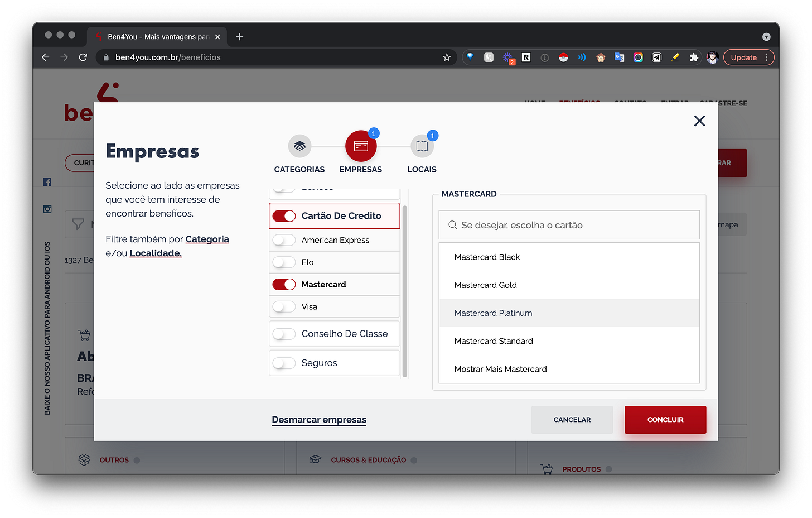
Task: Click Mostrar Mais Mastercard
Action: [x=569, y=369]
